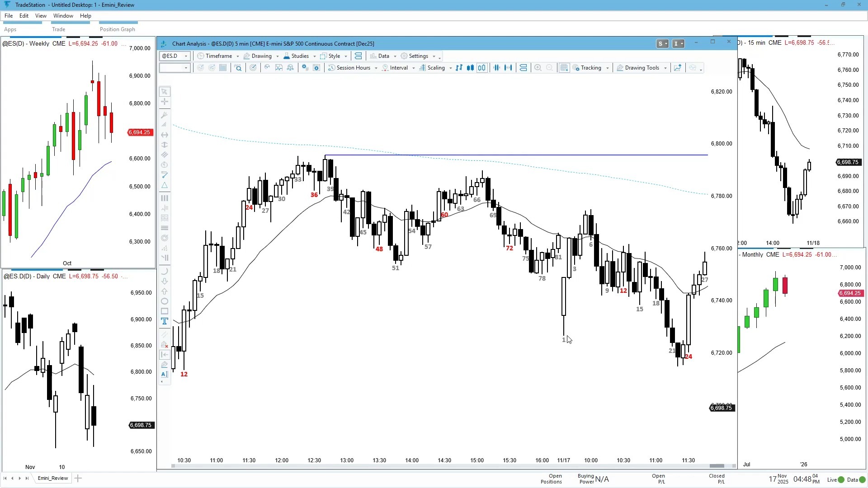
Task: Click the customize symbol gear icon
Action: tap(305, 68)
